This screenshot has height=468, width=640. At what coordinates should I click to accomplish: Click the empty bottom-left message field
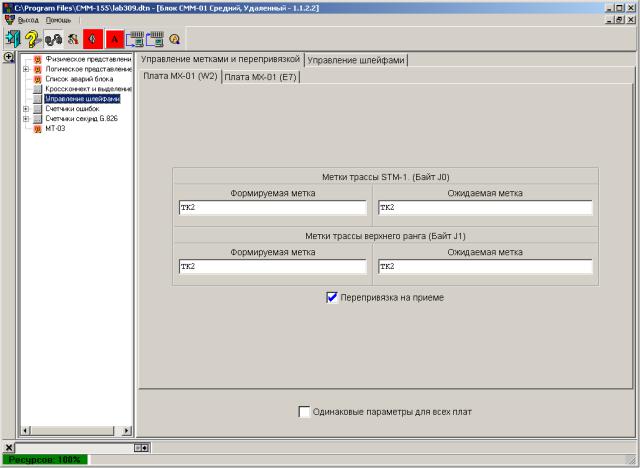[74, 448]
